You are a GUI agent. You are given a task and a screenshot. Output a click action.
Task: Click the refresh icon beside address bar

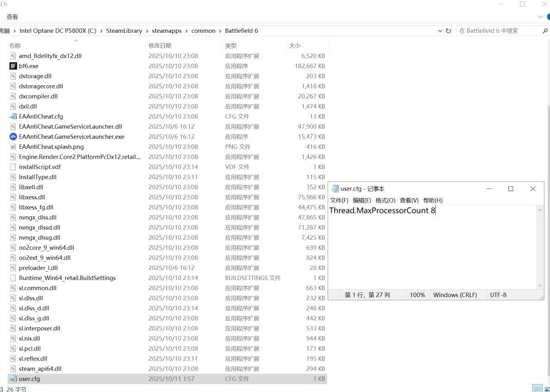coord(448,31)
